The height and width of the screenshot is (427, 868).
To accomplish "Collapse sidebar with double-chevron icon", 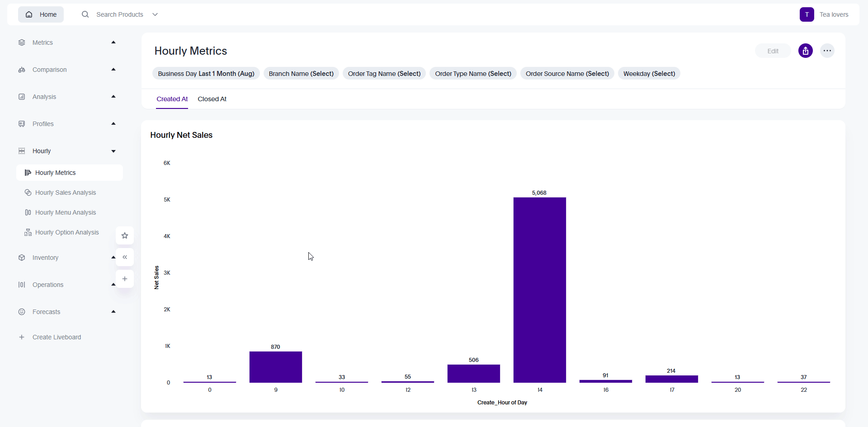I will pyautogui.click(x=125, y=257).
